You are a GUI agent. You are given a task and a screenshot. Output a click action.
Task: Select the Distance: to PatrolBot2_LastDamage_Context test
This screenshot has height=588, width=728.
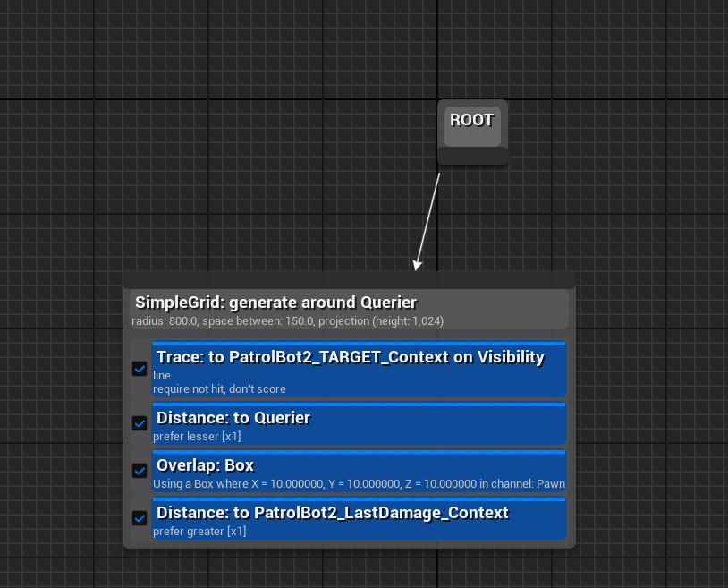tap(360, 519)
